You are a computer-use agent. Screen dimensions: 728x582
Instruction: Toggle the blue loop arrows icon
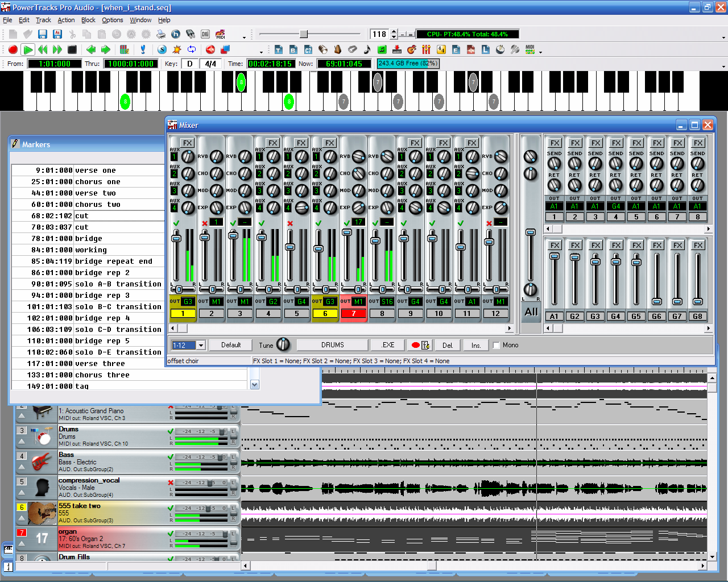(192, 50)
